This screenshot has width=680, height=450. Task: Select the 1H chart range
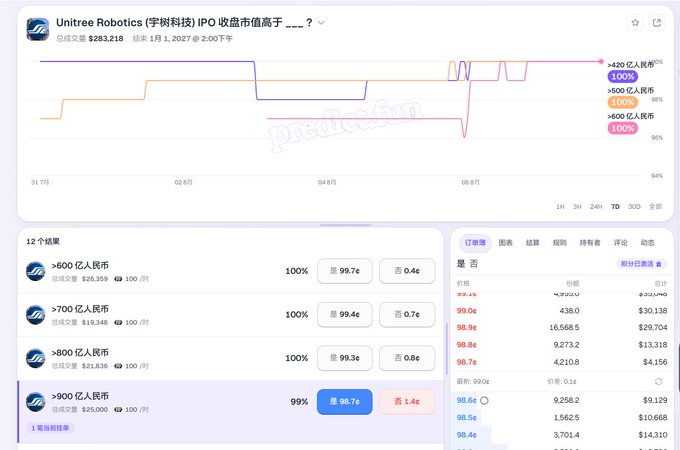(x=560, y=206)
